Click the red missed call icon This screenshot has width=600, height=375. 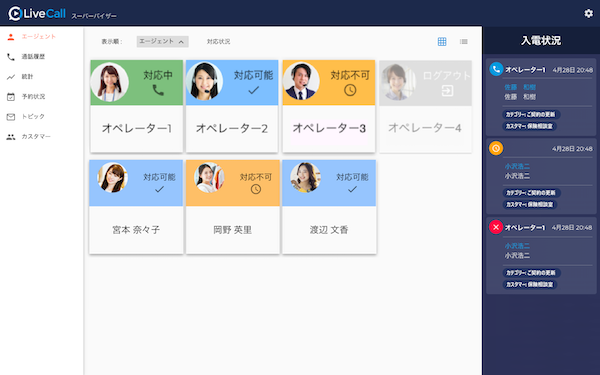(x=496, y=227)
